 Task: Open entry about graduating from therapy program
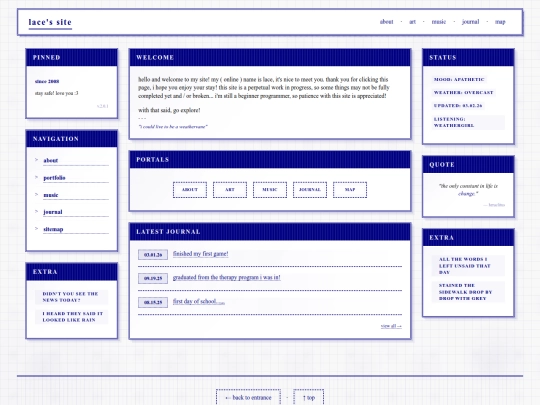click(227, 278)
